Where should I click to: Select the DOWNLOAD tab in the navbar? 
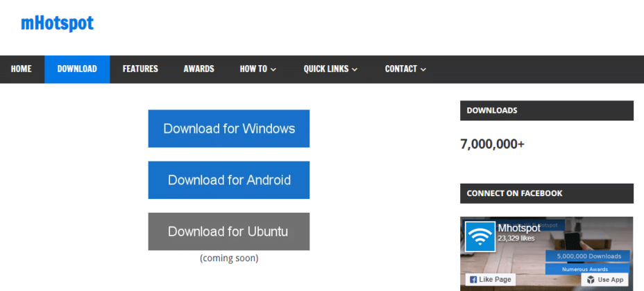(x=77, y=69)
